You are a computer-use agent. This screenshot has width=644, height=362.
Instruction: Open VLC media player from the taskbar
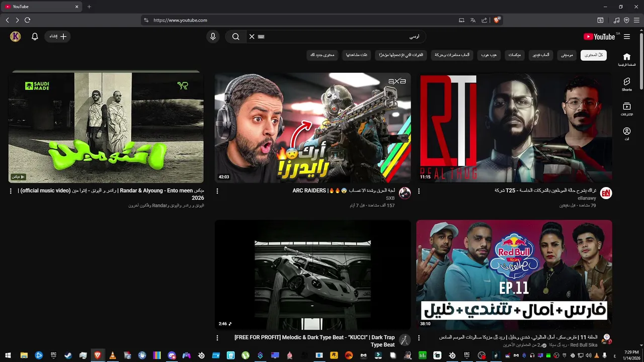coord(113,355)
